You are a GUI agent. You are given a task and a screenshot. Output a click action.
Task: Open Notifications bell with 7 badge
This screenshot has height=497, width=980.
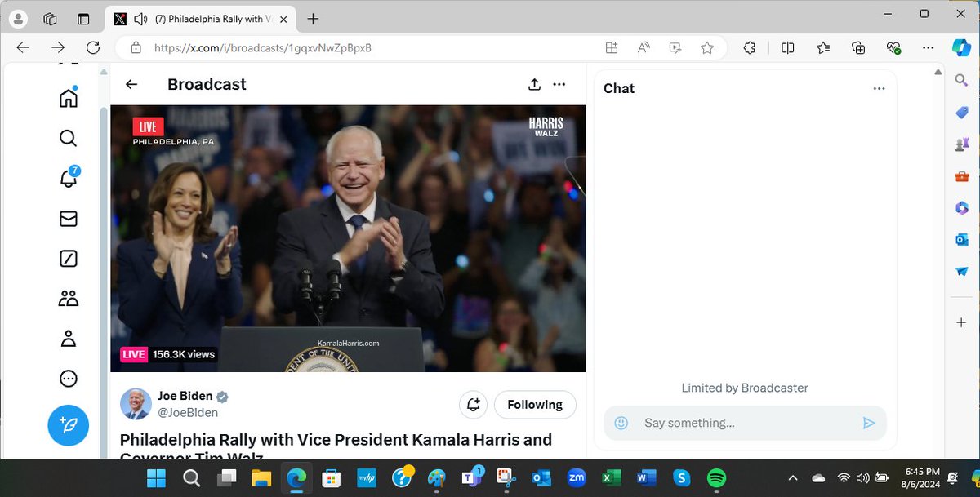(69, 178)
